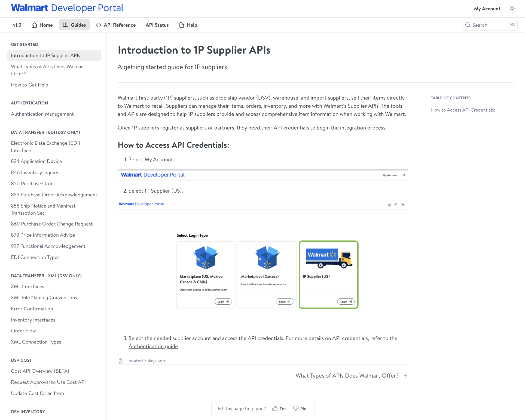Open Electronic Data Exchange (EDI) Interface page
The image size is (525, 420).
point(54,147)
